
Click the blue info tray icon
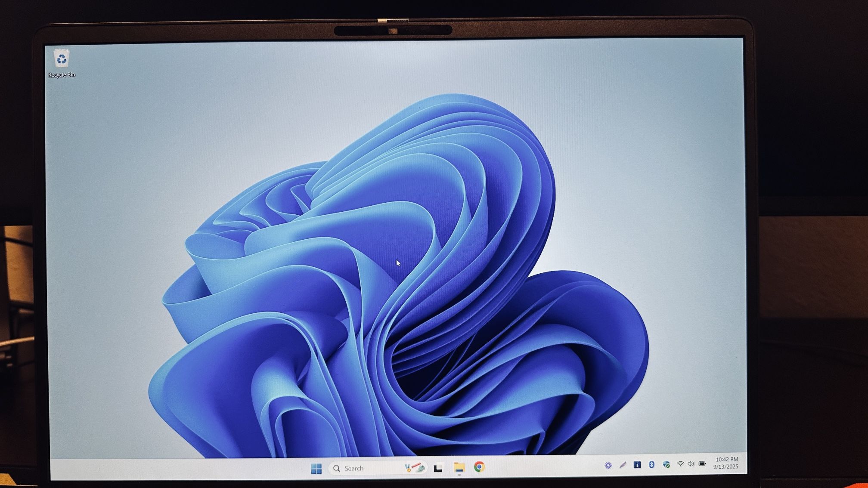click(637, 465)
